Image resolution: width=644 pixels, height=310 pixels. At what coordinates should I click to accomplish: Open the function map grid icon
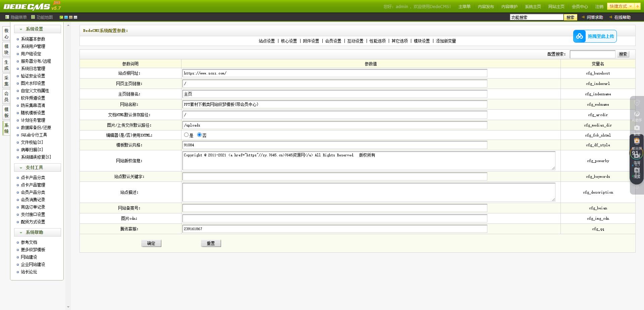33,17
